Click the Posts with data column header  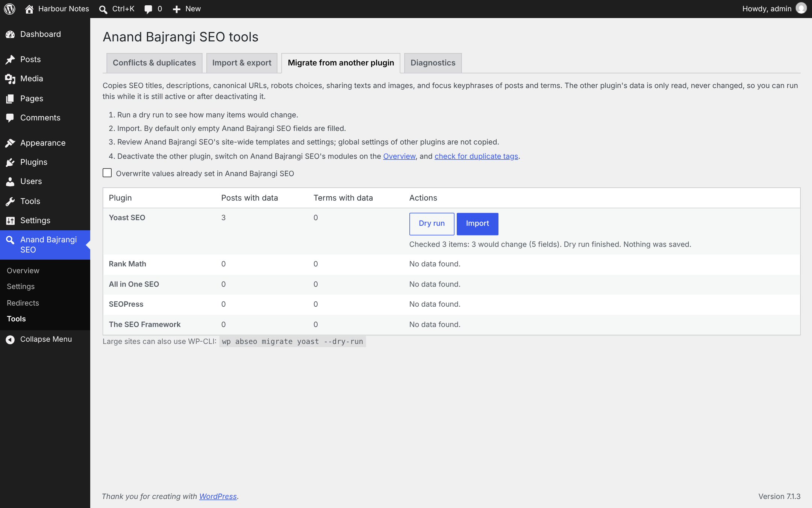tap(250, 198)
